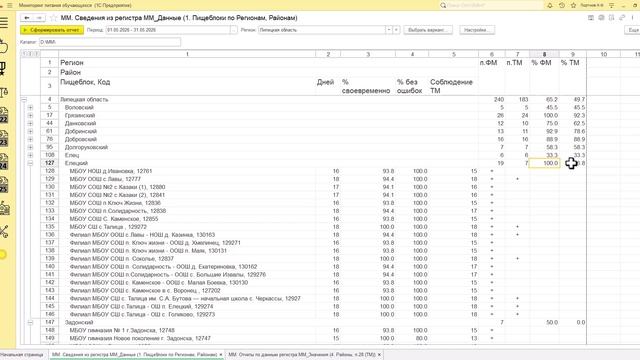This screenshot has width=640, height=360.
Task: Select column 8 header
Action: [x=544, y=54]
